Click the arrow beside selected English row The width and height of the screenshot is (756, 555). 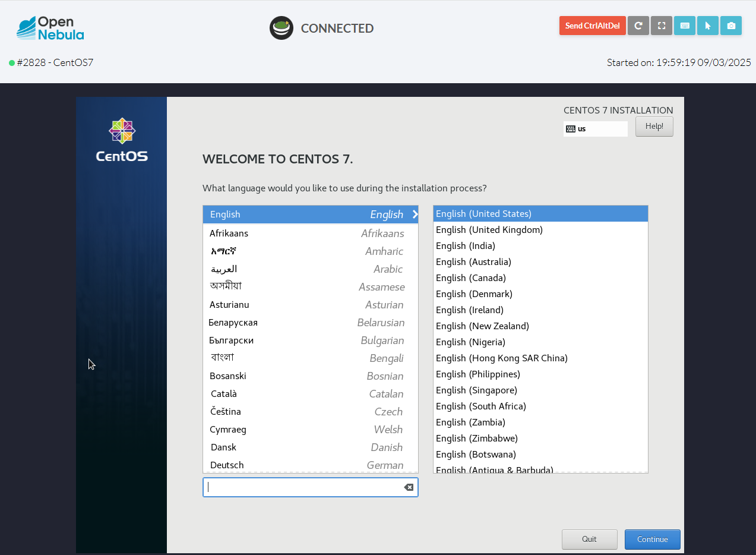coord(415,215)
